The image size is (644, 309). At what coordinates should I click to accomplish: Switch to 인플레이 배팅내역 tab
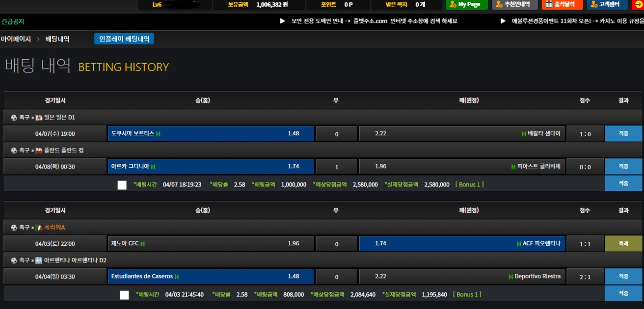click(x=124, y=39)
